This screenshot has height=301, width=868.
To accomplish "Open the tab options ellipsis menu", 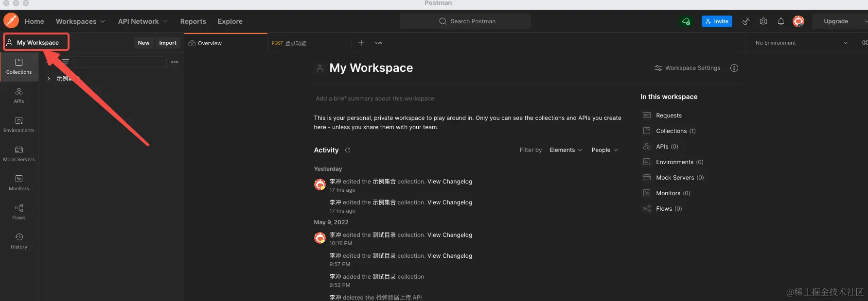I will (379, 43).
